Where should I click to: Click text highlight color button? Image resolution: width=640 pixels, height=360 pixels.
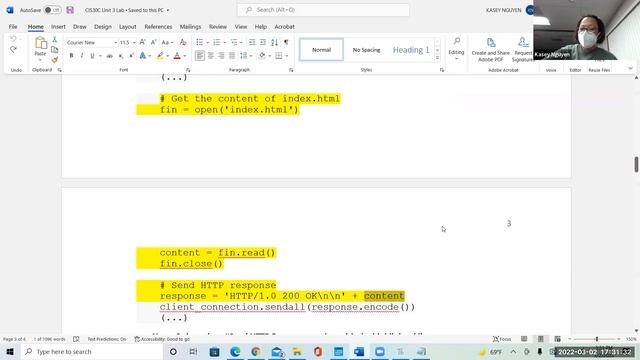[160, 56]
